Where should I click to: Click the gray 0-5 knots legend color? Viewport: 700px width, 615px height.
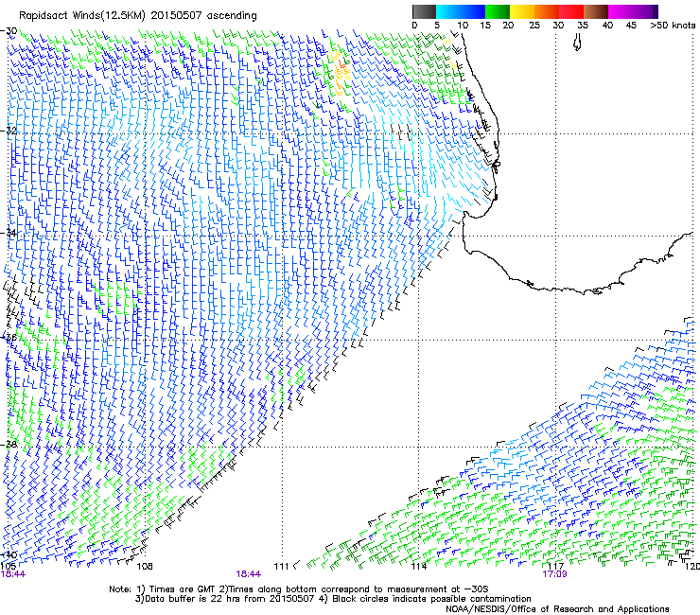[424, 11]
